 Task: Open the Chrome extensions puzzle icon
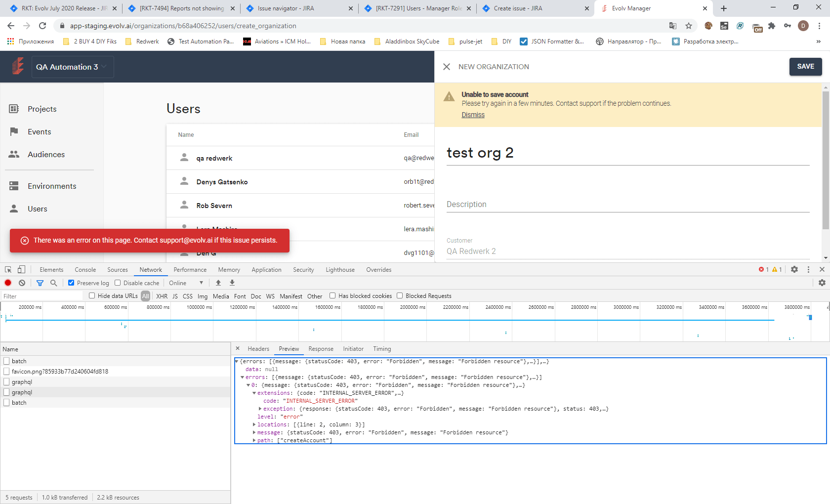[x=772, y=26]
